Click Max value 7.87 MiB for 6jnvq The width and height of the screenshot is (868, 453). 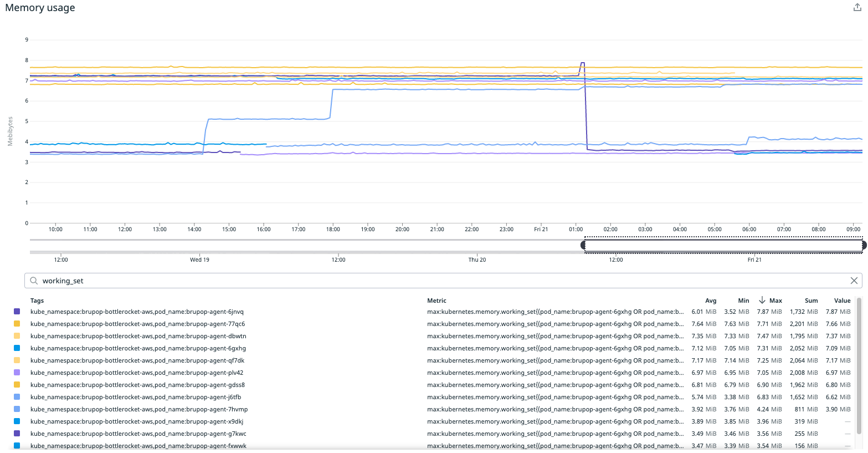[769, 312]
